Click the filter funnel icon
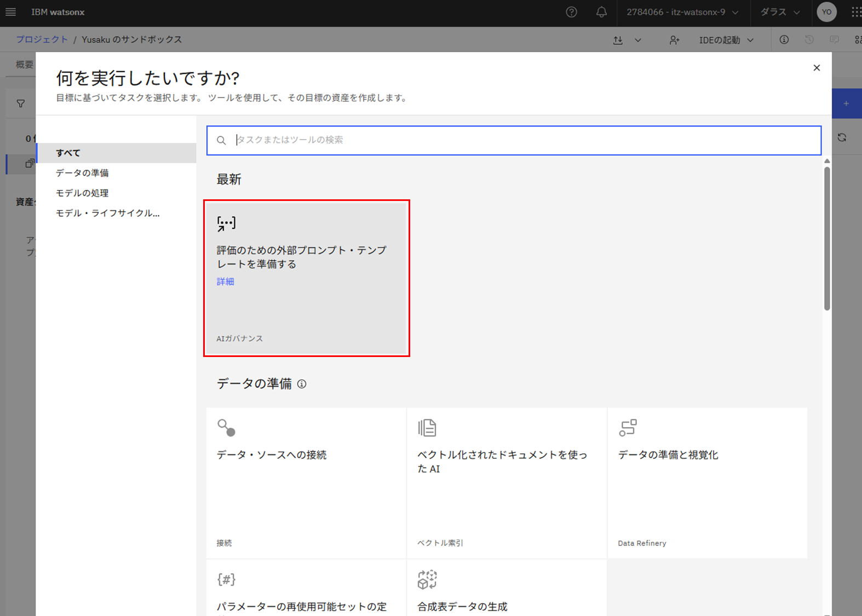862x616 pixels. pos(21,103)
